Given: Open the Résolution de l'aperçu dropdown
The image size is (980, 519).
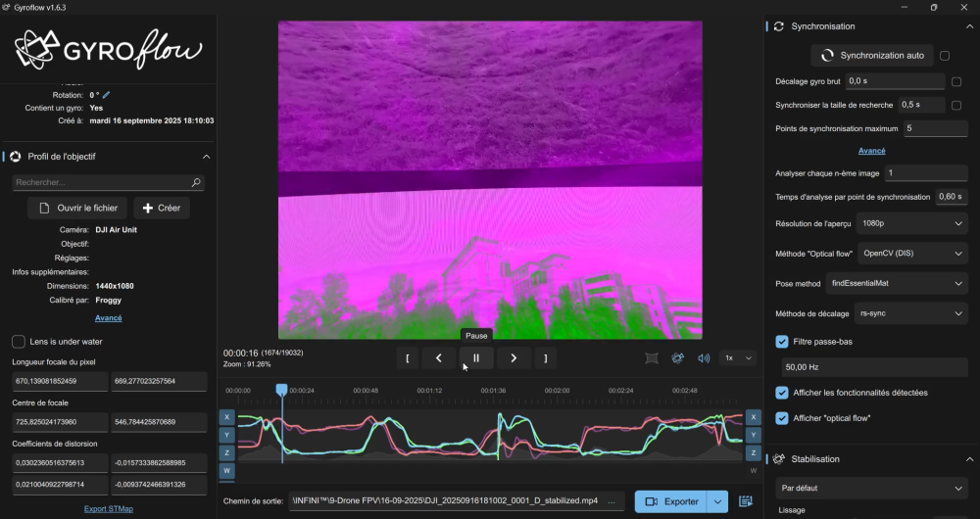Looking at the screenshot, I should pyautogui.click(x=911, y=223).
